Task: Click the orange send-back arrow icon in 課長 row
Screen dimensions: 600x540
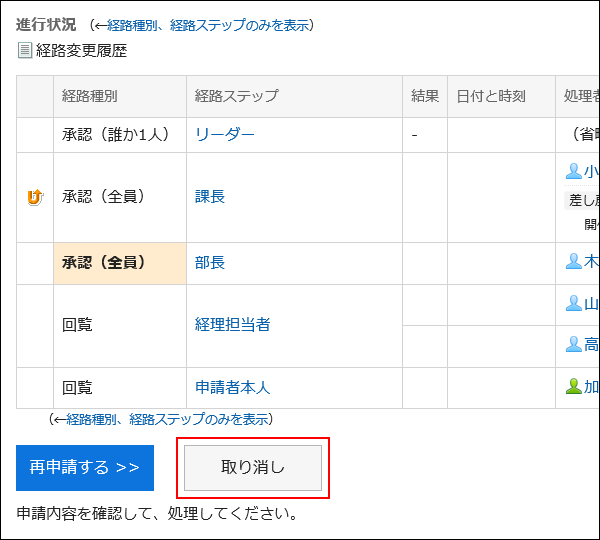Action: (x=35, y=197)
